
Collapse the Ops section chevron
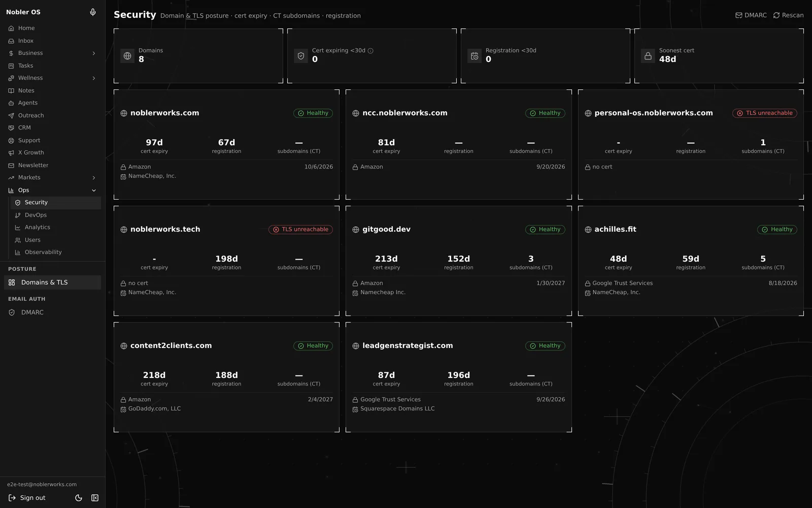click(x=94, y=190)
